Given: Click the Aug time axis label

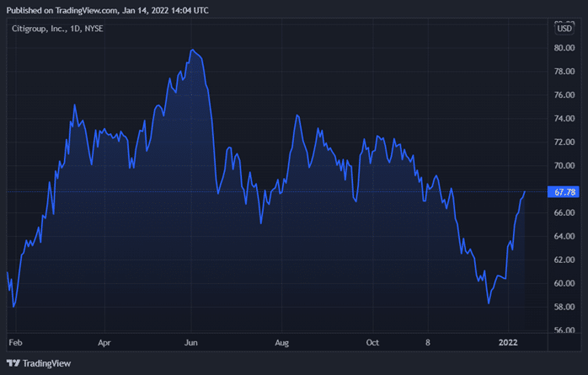Looking at the screenshot, I should (x=281, y=342).
